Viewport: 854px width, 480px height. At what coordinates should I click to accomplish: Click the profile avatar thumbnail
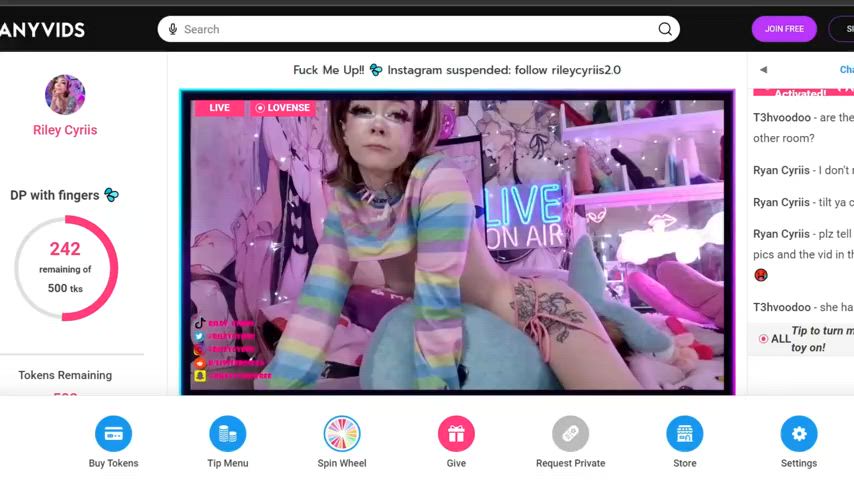(x=65, y=95)
